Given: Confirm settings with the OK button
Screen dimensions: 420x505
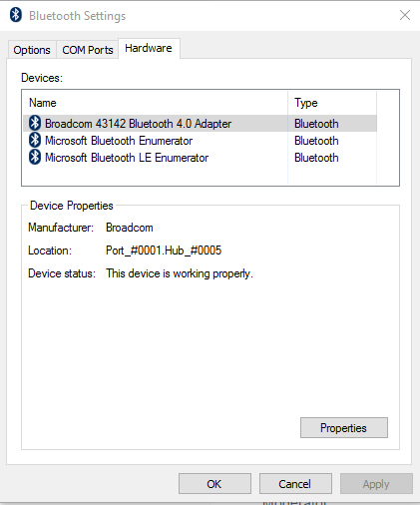Looking at the screenshot, I should [214, 484].
